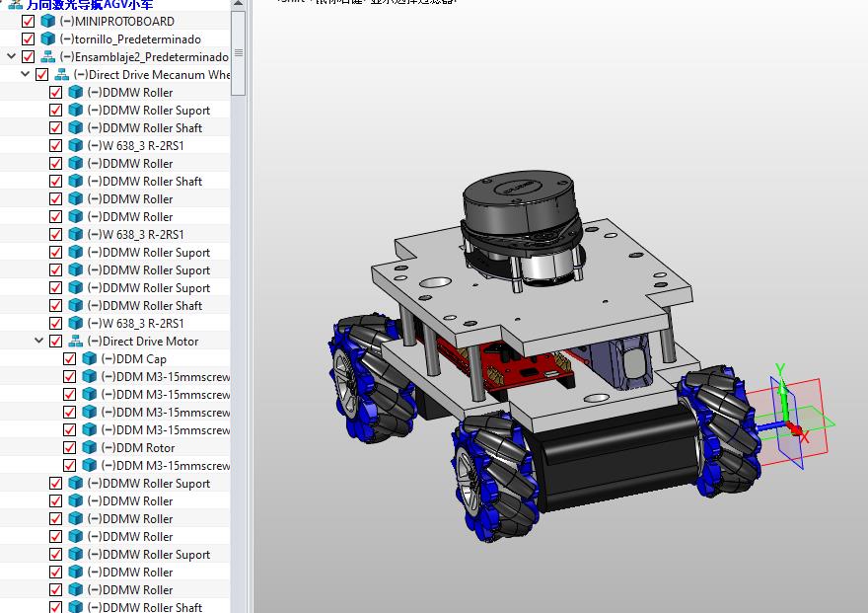Toggle the Ensamblaje2_Predeterminado checkbox
Screen dimensions: 868x613
(x=28, y=57)
